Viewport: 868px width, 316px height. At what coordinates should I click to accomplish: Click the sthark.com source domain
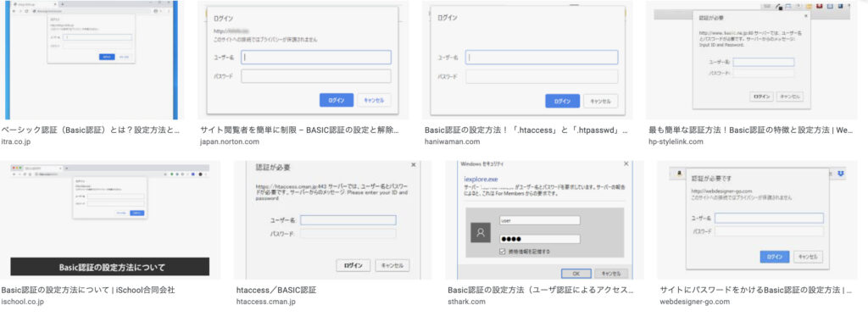click(466, 302)
